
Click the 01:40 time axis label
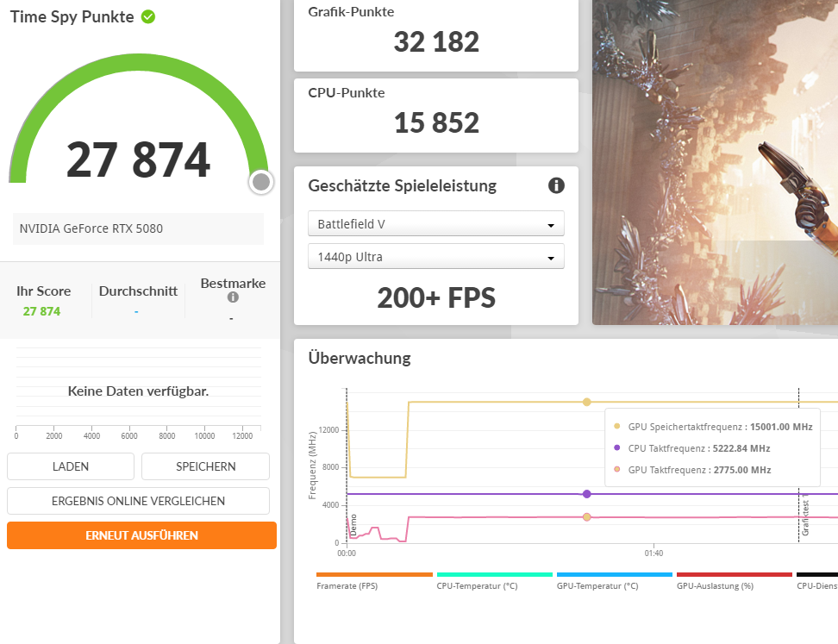click(654, 553)
